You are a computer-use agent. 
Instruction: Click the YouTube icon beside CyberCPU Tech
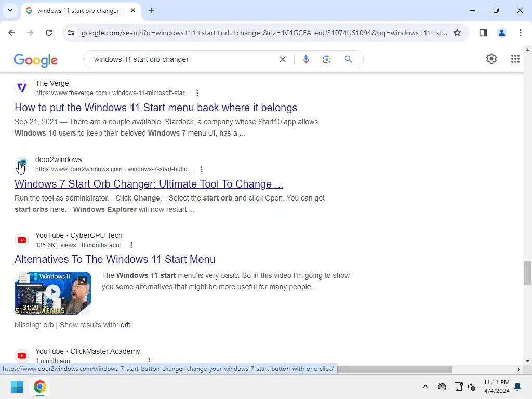click(22, 240)
